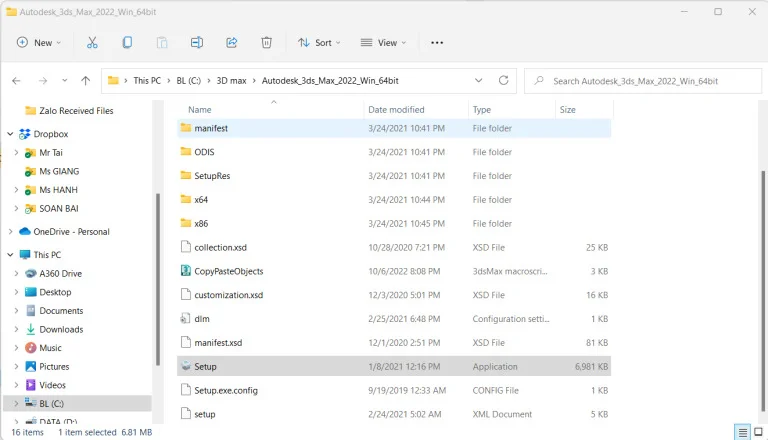Click the Share icon in toolbar
The image size is (768, 440).
[232, 43]
